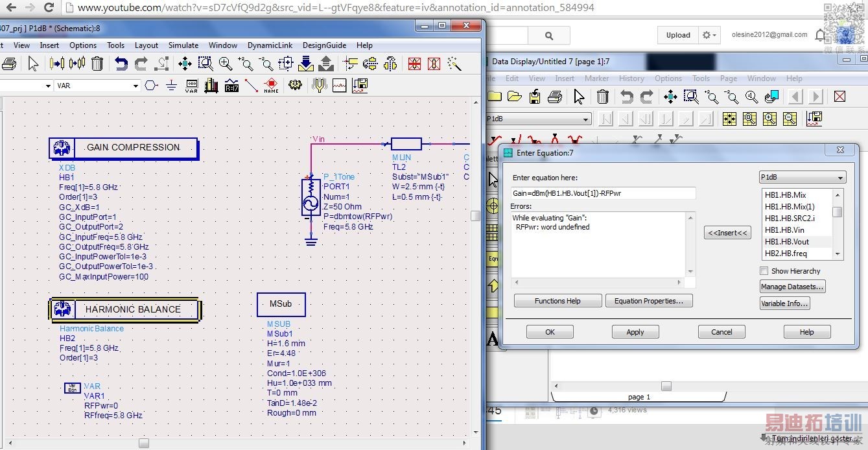Click the trash icon in Data Display toolbar
The height and width of the screenshot is (450, 868).
click(603, 97)
